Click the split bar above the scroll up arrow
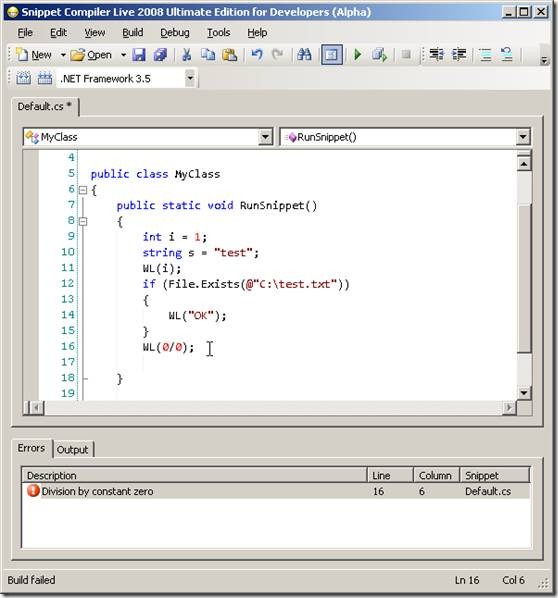This screenshot has width=558, height=598. tap(524, 154)
